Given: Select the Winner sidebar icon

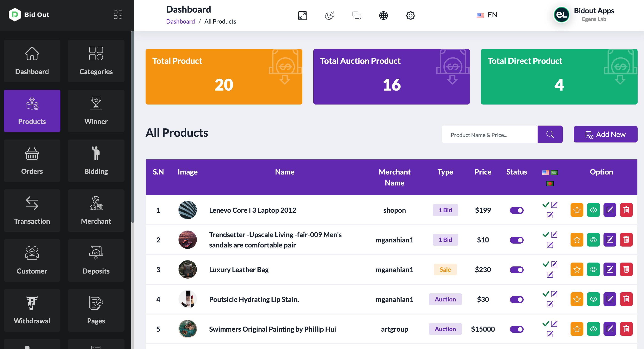Looking at the screenshot, I should [96, 111].
